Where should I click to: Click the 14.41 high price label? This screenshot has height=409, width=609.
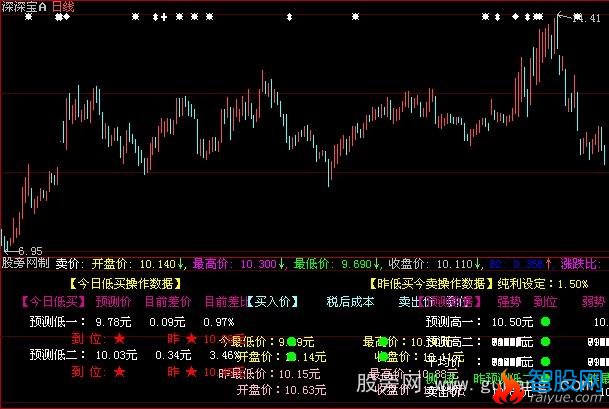pos(587,18)
